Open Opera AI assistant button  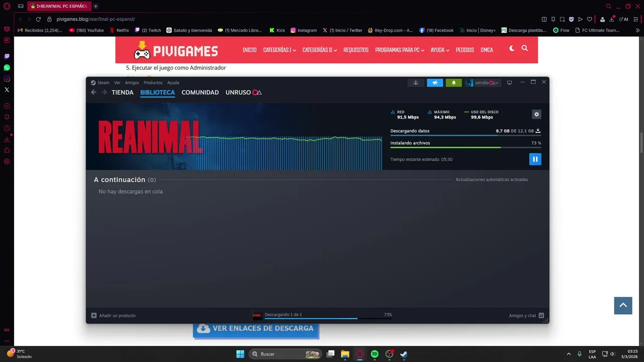pyautogui.click(x=624, y=19)
